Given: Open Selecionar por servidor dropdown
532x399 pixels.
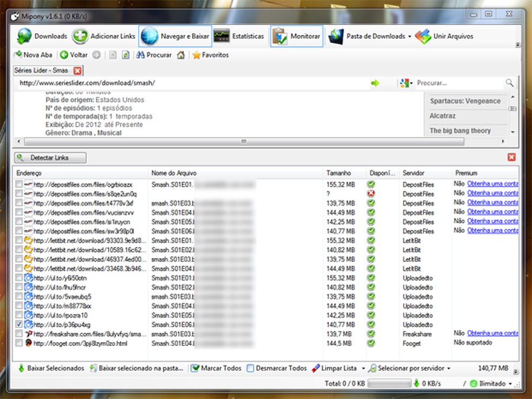Looking at the screenshot, I should tap(409, 368).
